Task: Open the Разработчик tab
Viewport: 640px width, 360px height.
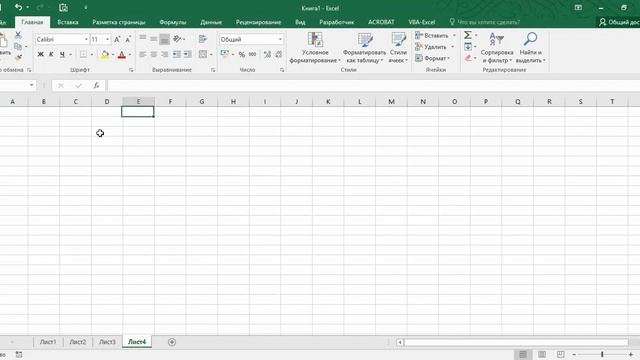Action: (336, 22)
